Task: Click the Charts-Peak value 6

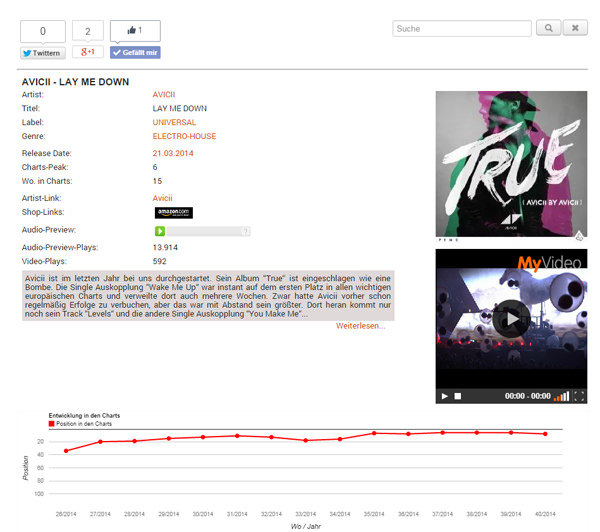Action: [155, 167]
